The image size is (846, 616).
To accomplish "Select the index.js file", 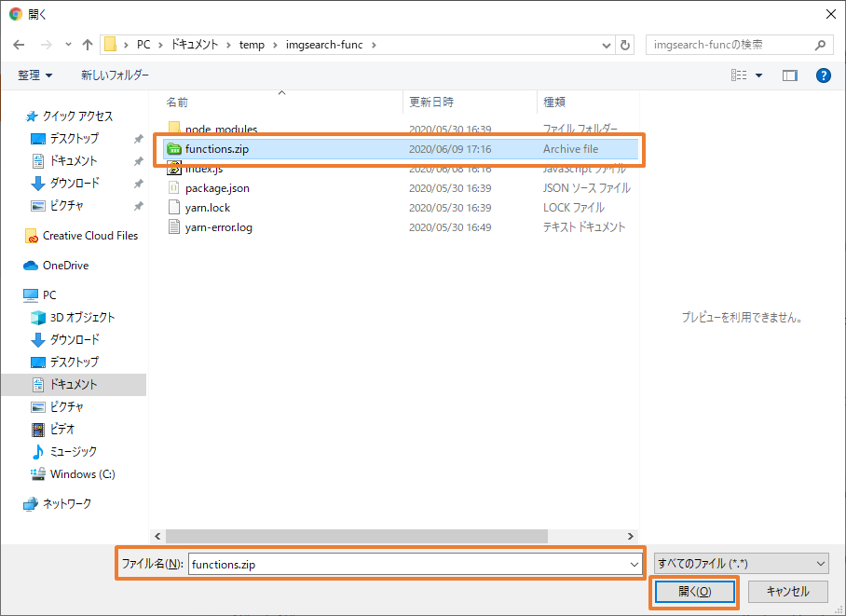I will pyautogui.click(x=204, y=169).
